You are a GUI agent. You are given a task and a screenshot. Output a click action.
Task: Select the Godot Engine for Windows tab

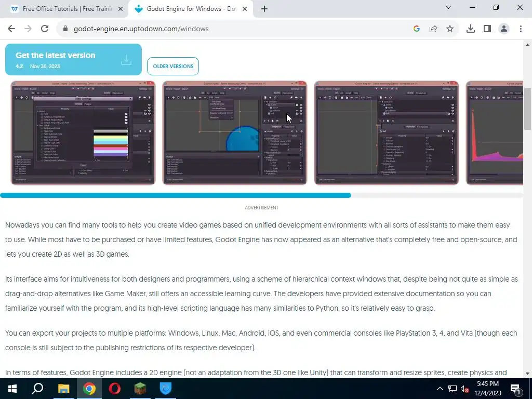click(x=192, y=9)
